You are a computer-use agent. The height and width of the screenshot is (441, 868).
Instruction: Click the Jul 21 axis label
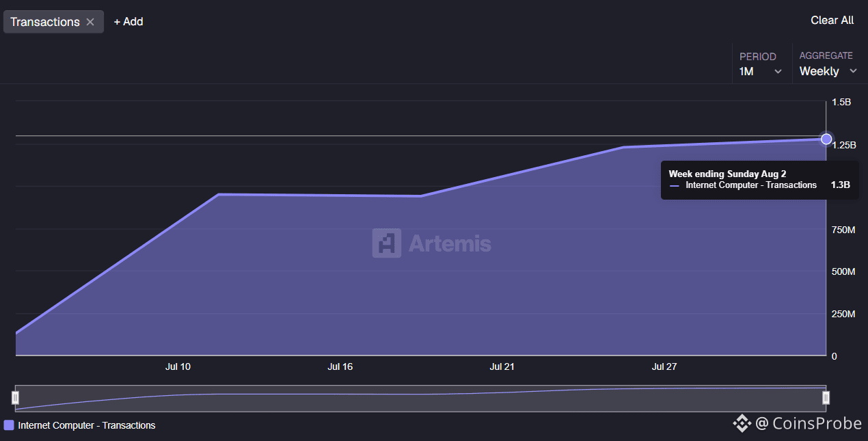coord(502,367)
